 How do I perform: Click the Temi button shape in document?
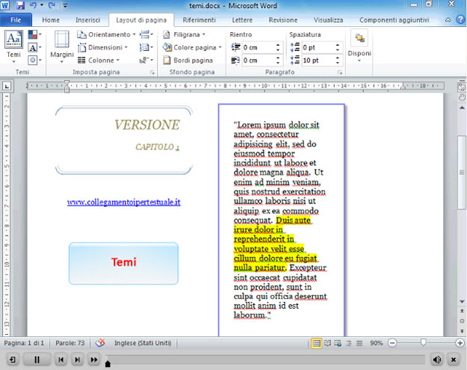point(124,263)
